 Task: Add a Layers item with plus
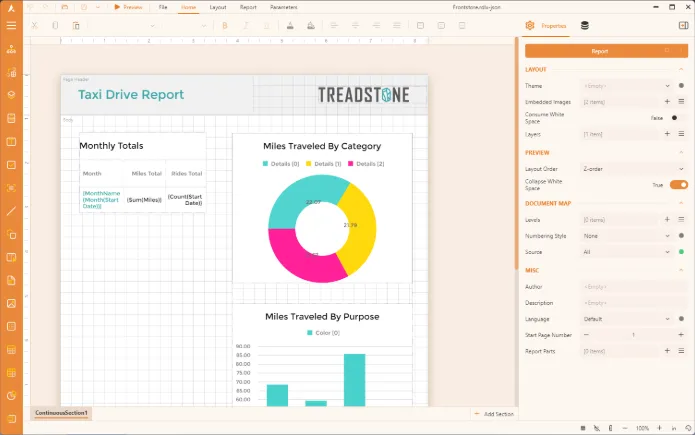(667, 134)
